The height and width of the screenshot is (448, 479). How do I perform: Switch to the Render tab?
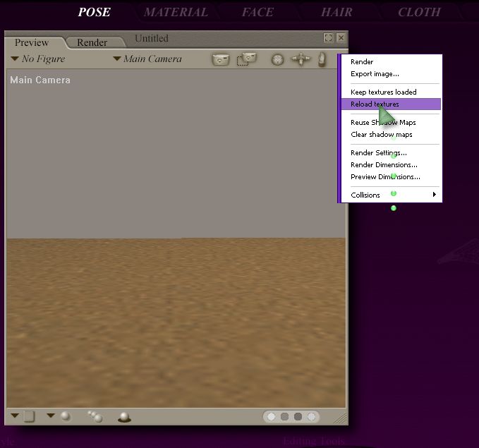92,42
